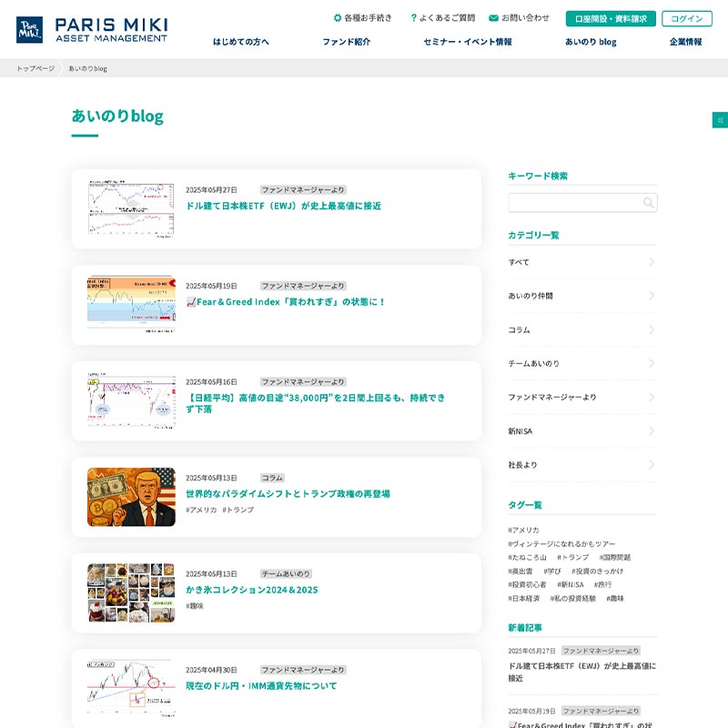728x728 pixels.
Task: Click ファンドマネージャーより badge on 05月27日 post
Action: pos(303,190)
